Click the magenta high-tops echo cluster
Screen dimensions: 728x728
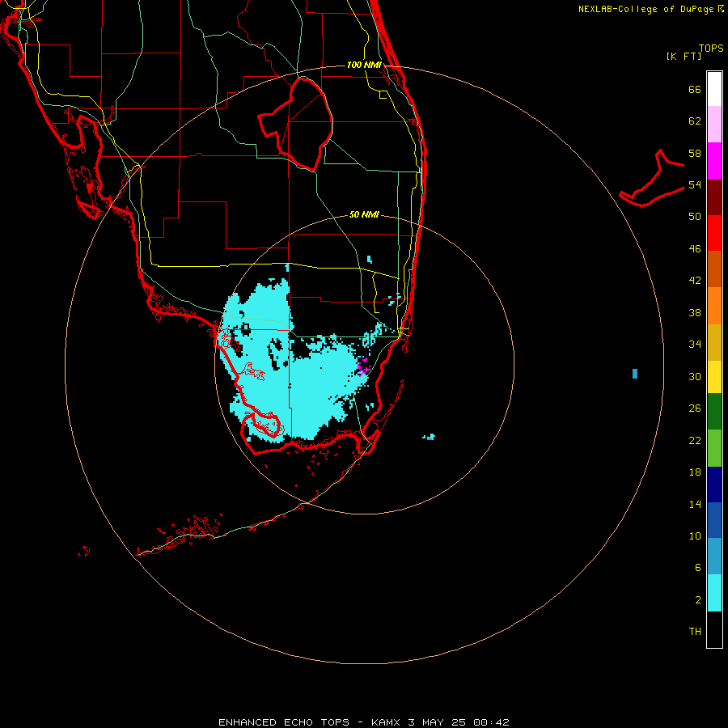(x=362, y=366)
